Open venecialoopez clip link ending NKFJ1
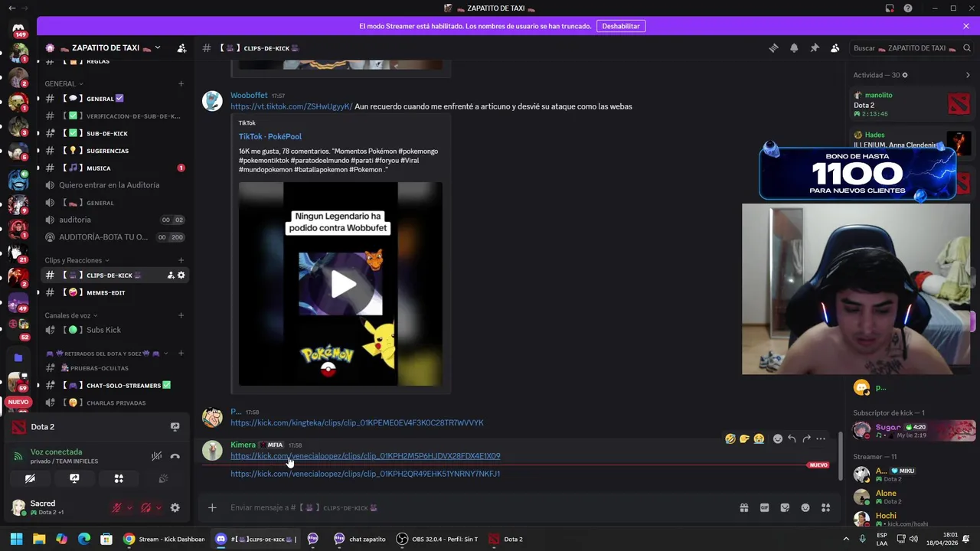The width and height of the screenshot is (980, 551). [365, 474]
